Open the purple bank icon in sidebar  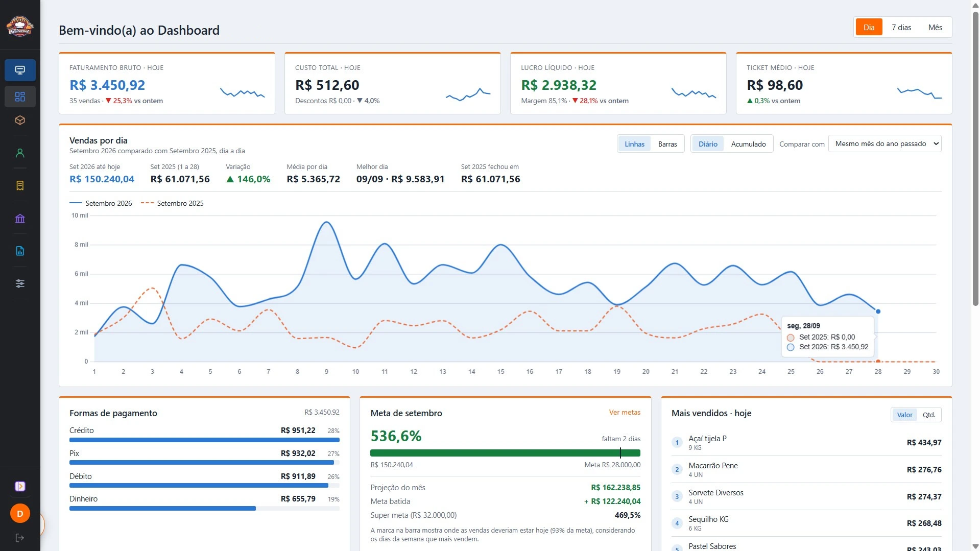pos(20,219)
